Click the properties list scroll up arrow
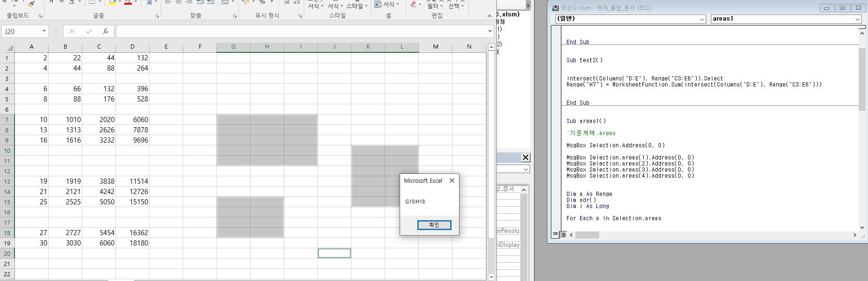 (x=524, y=189)
